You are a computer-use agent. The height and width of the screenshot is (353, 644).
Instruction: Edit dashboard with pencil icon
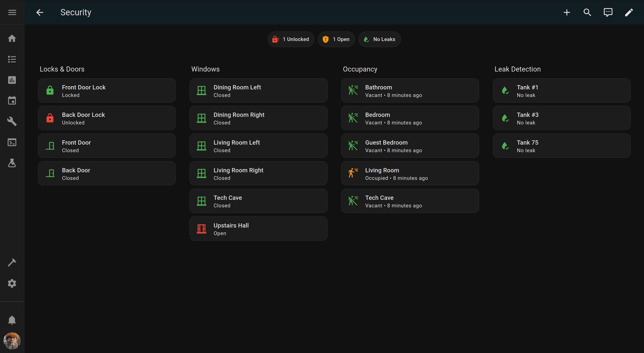[629, 12]
